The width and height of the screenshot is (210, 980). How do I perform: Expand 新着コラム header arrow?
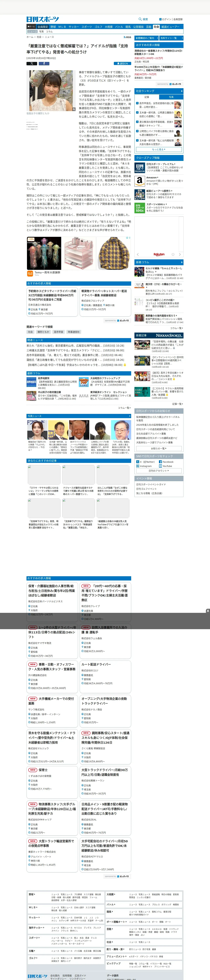tap(182, 262)
